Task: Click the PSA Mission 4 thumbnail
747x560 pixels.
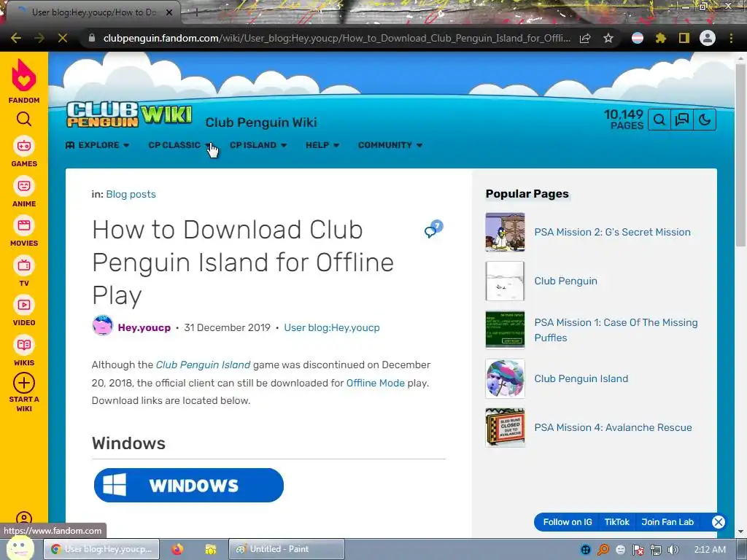Action: tap(505, 427)
